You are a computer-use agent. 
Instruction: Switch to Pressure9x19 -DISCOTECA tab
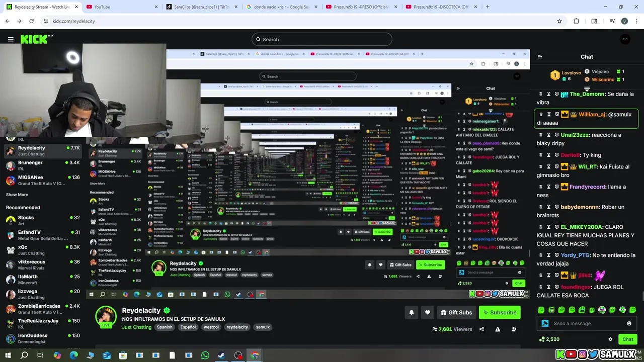tap(441, 7)
